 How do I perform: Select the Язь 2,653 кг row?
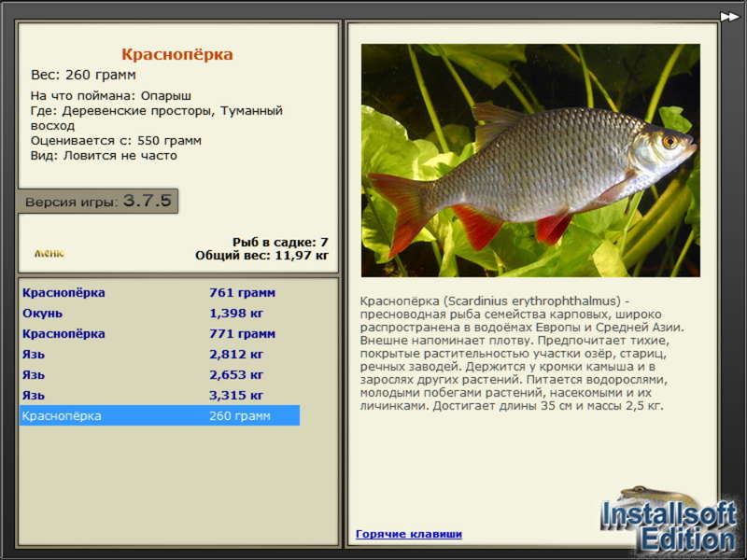pos(160,374)
